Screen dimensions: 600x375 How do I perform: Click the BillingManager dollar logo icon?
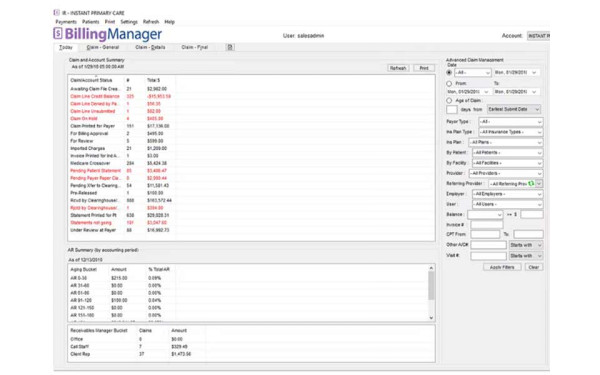coord(58,34)
